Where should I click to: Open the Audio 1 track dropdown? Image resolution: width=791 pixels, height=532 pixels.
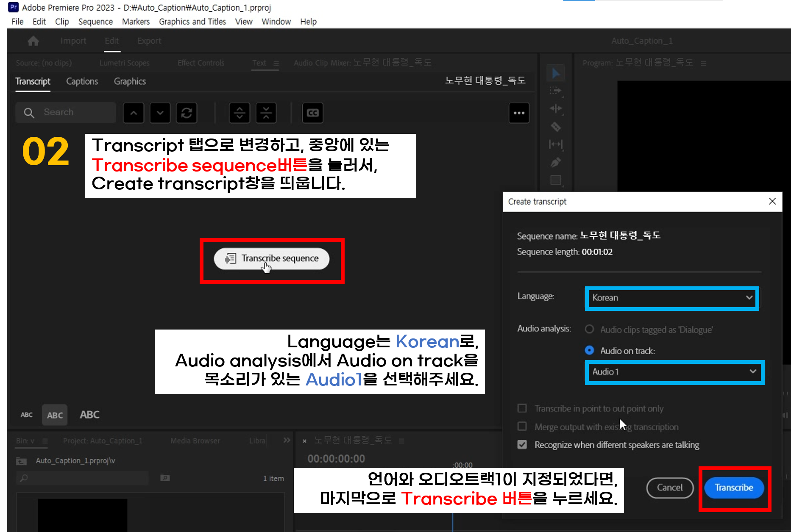point(674,372)
